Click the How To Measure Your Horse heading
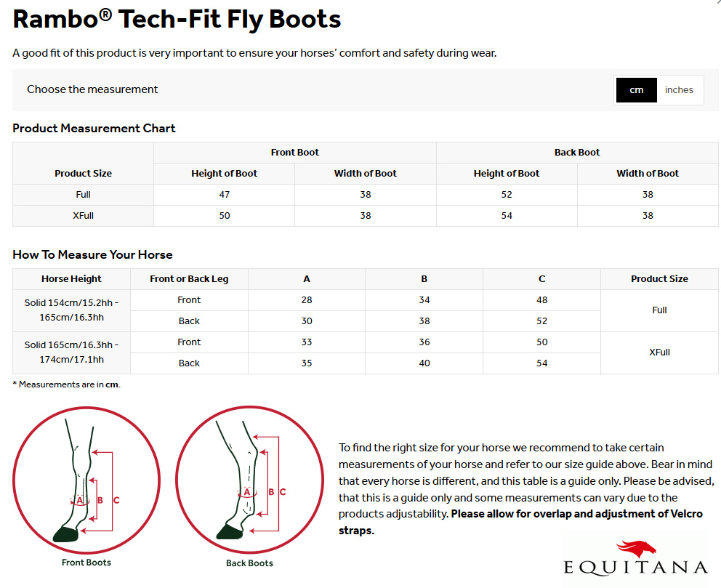Image resolution: width=721 pixels, height=588 pixels. pyautogui.click(x=92, y=254)
